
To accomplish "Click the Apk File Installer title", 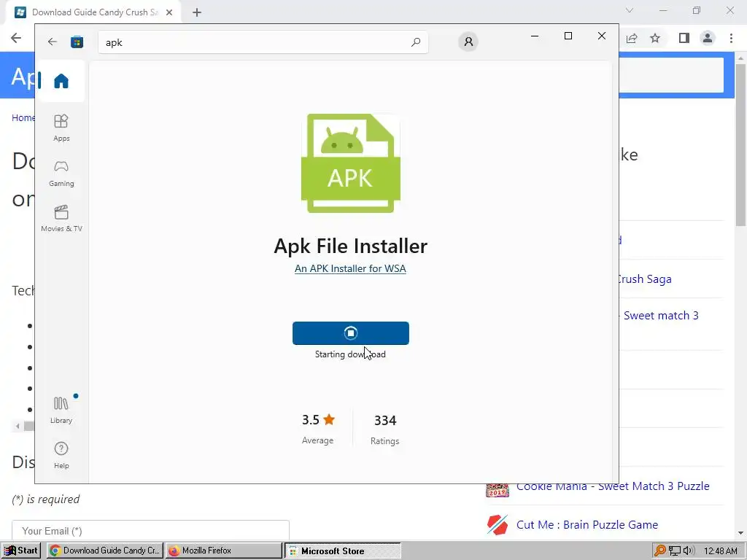I will point(351,246).
